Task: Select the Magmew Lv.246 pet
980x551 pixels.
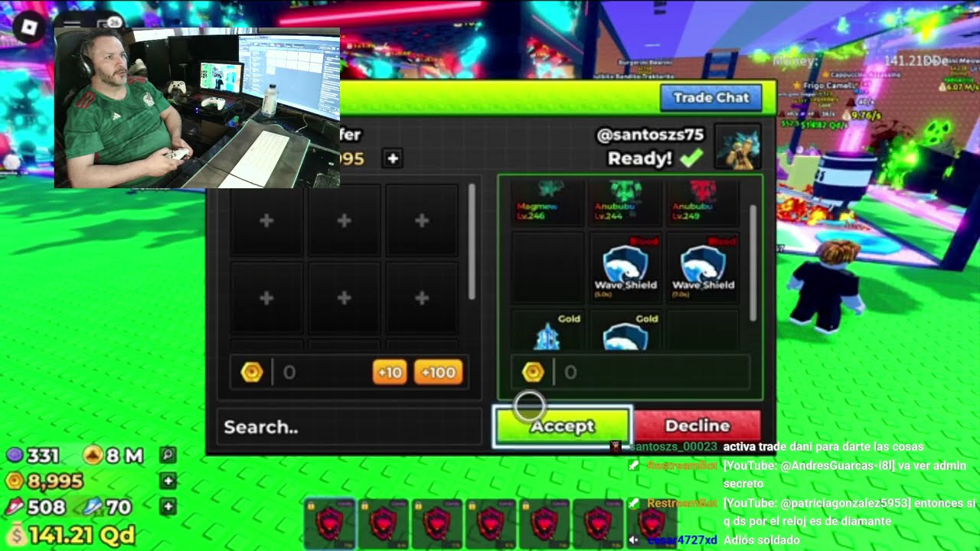Action: (547, 203)
